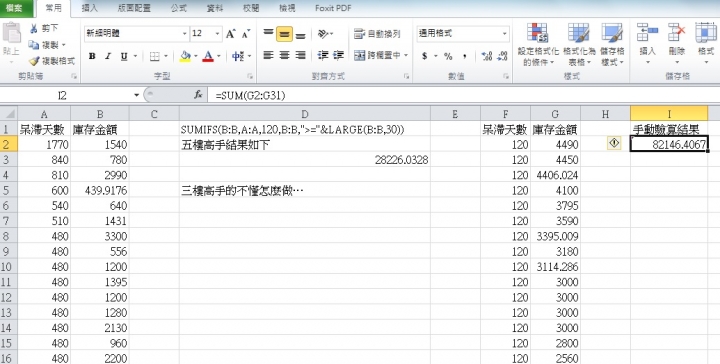Toggle Underline formatting
This screenshot has width=720, height=364.
(x=124, y=56)
